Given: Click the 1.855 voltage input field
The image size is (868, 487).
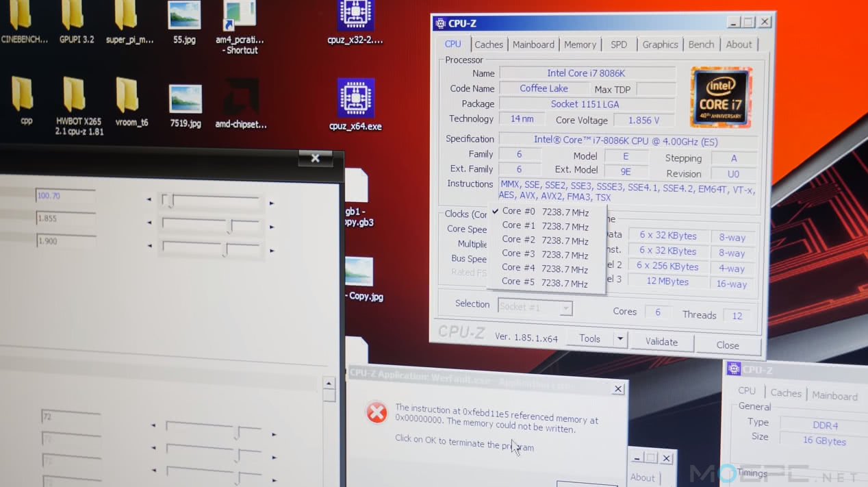Looking at the screenshot, I should tap(65, 218).
